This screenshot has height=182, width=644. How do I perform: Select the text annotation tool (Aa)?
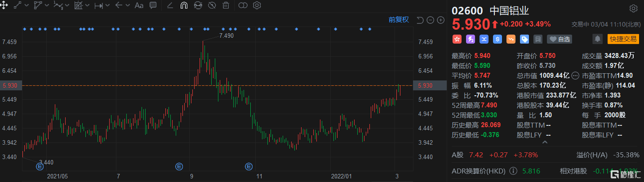tap(139, 5)
